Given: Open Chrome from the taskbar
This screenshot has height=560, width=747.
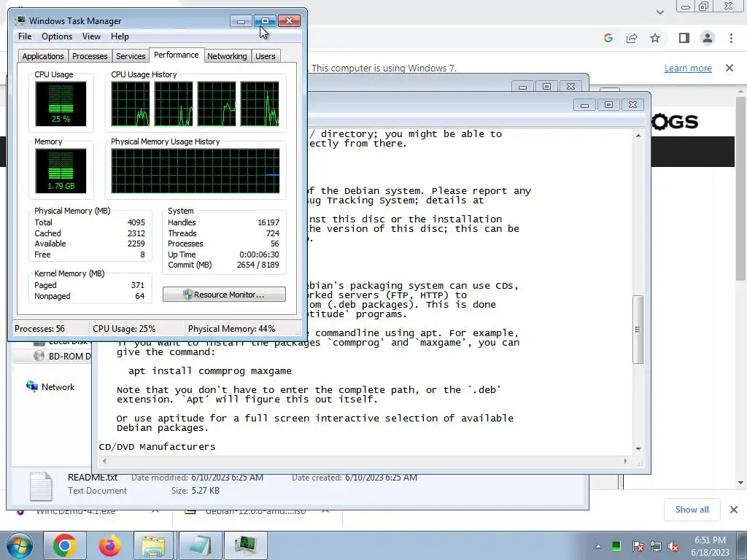Looking at the screenshot, I should 65,545.
